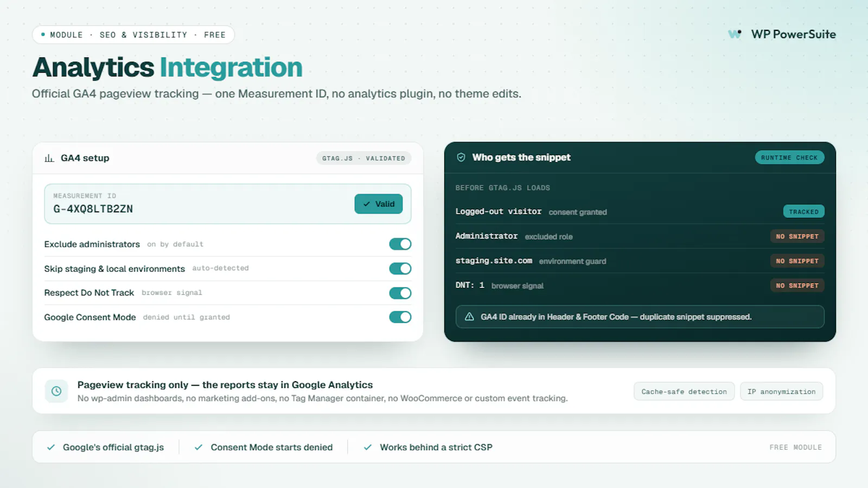
Task: Click the 'Respect Do Not Track' label
Action: [89, 293]
